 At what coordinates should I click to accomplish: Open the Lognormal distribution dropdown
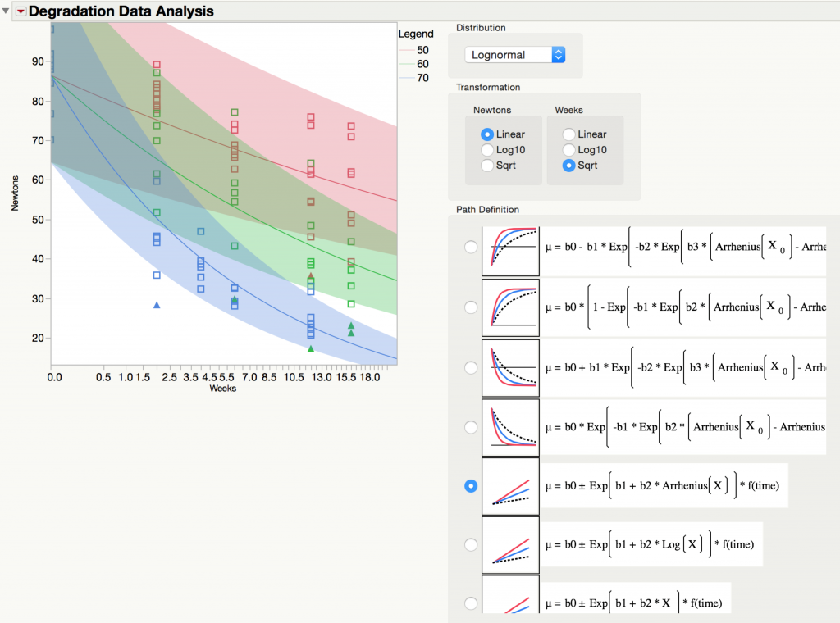tap(515, 55)
